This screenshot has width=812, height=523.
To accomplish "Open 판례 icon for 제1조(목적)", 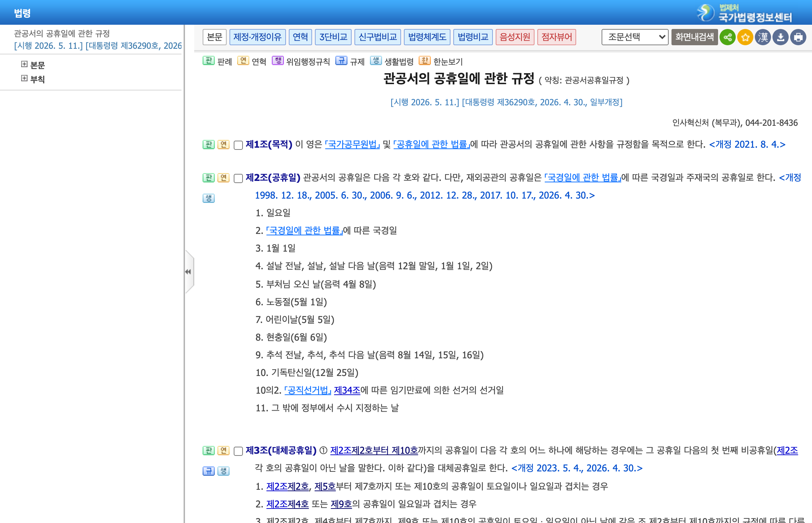I will [x=209, y=145].
